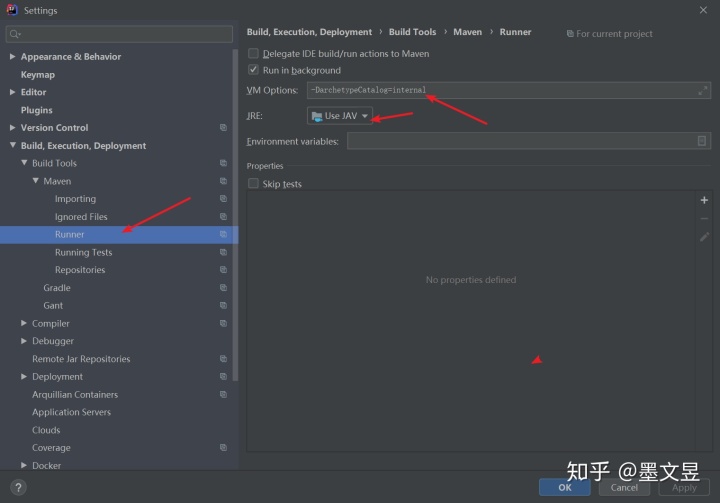This screenshot has width=720, height=503.
Task: Enable Delegate IDE build/run actions to Maven
Action: [x=253, y=53]
